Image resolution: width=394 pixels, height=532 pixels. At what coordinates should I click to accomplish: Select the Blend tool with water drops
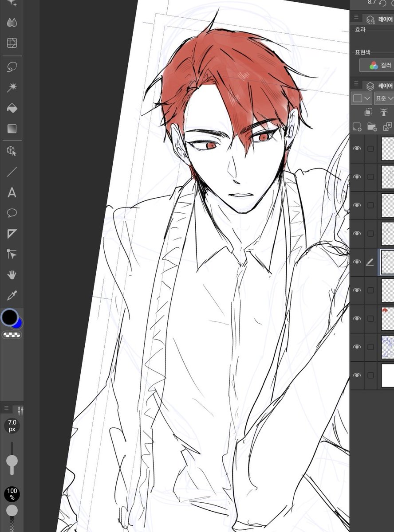[12, 22]
